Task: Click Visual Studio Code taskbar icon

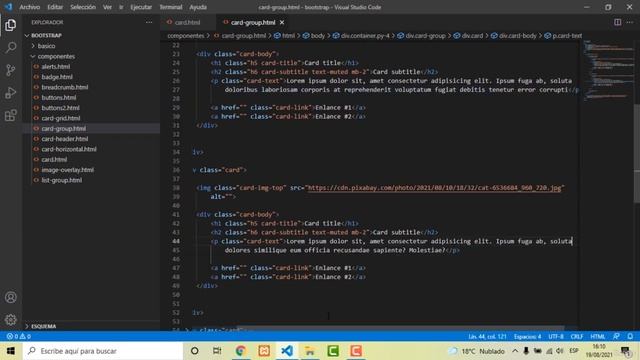Action: point(287,351)
